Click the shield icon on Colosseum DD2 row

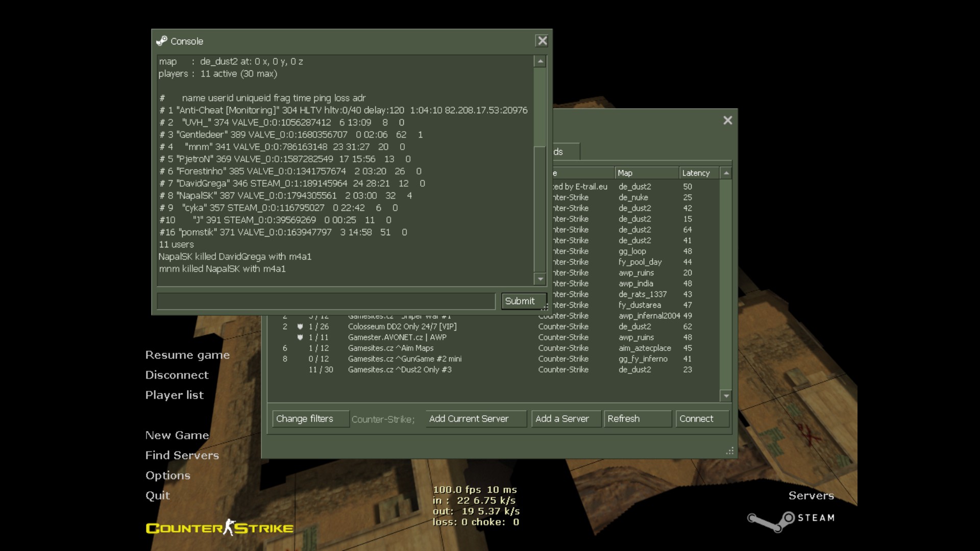coord(300,327)
